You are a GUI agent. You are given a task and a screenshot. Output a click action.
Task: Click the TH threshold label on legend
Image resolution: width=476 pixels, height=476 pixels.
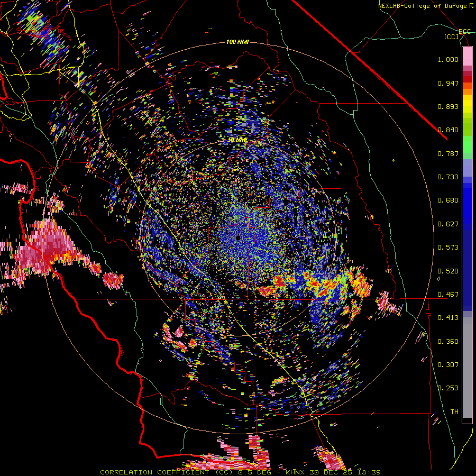pos(454,411)
